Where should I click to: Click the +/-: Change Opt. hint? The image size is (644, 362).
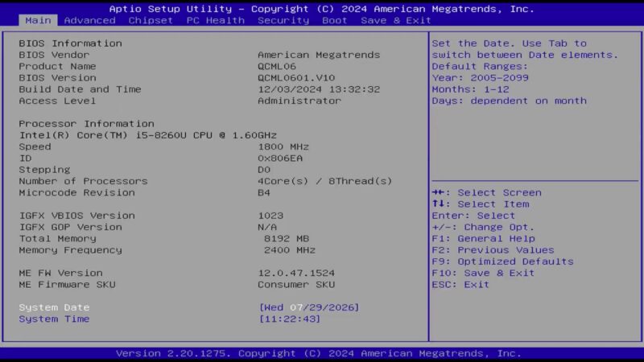tap(483, 227)
